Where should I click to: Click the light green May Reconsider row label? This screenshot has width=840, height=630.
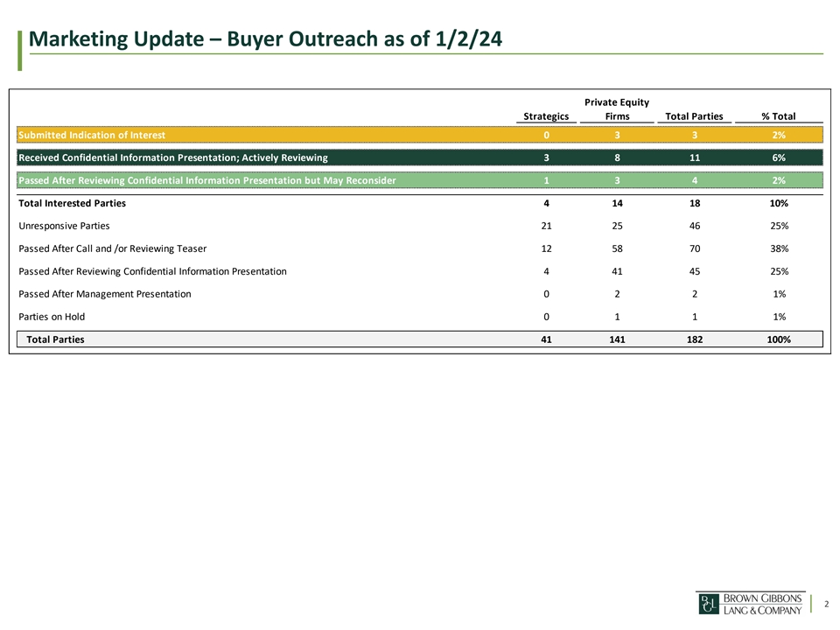point(207,180)
